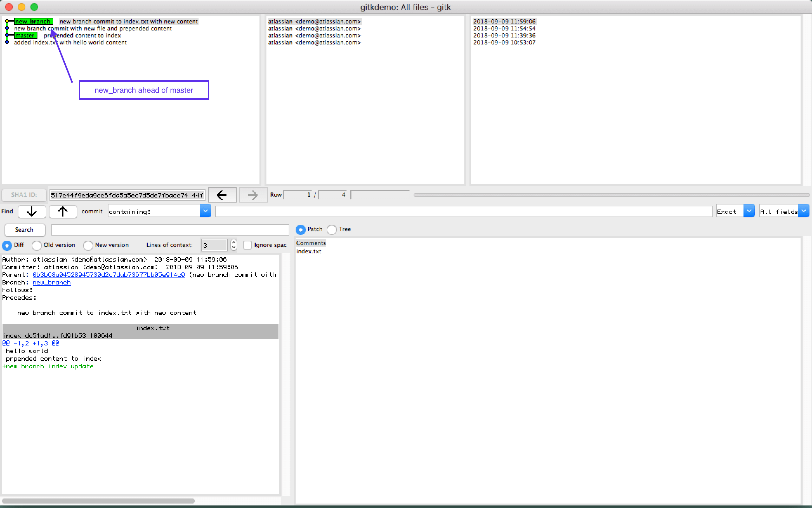Open the Exact match mode dropdown
This screenshot has width=812, height=508.
pos(749,211)
